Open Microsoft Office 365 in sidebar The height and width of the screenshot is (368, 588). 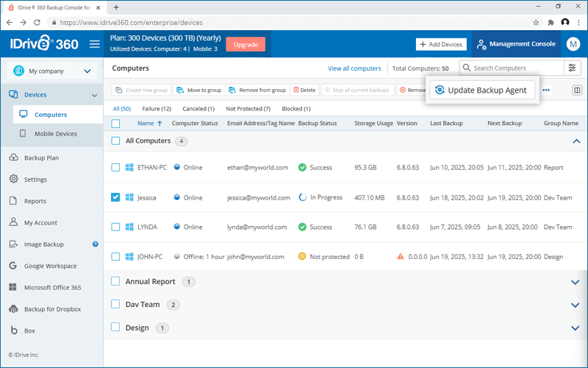click(x=52, y=287)
